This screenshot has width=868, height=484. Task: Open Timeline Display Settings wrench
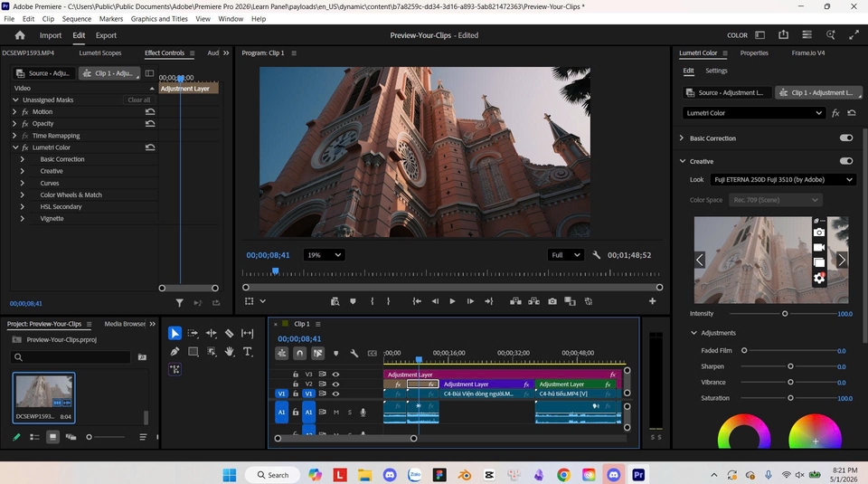click(354, 353)
